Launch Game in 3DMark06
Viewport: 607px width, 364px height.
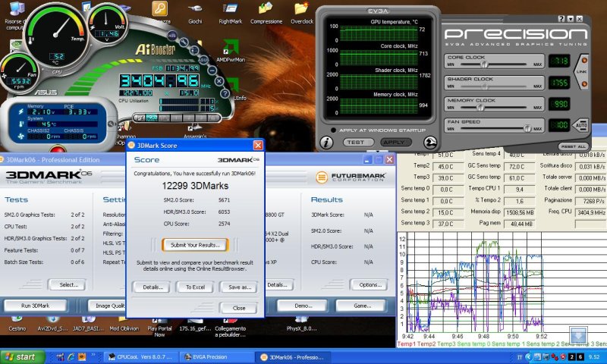point(362,306)
